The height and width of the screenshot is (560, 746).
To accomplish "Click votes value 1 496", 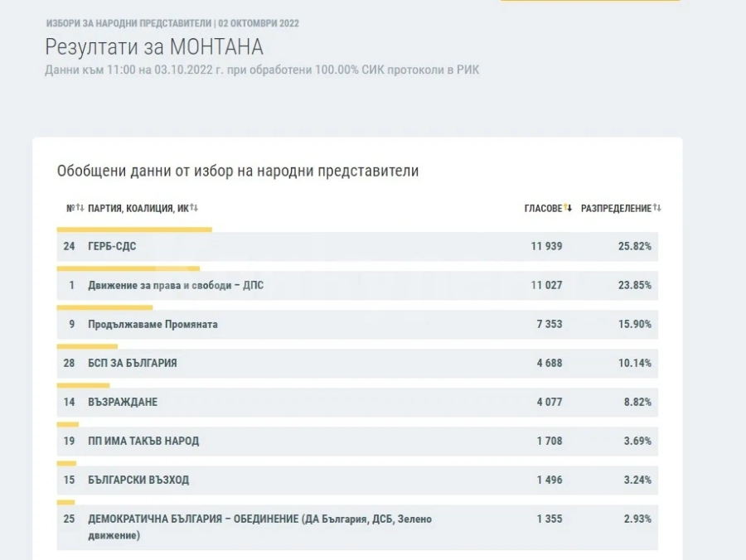I will tap(550, 480).
